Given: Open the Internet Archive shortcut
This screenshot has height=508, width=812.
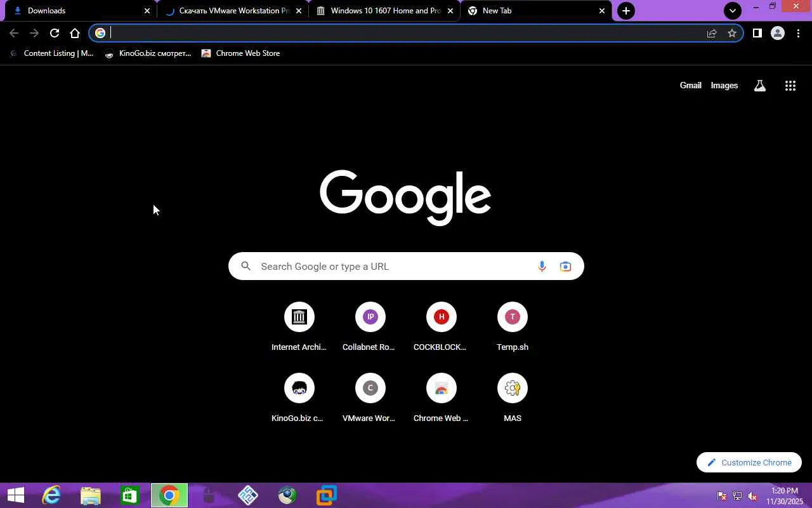Looking at the screenshot, I should tap(299, 327).
